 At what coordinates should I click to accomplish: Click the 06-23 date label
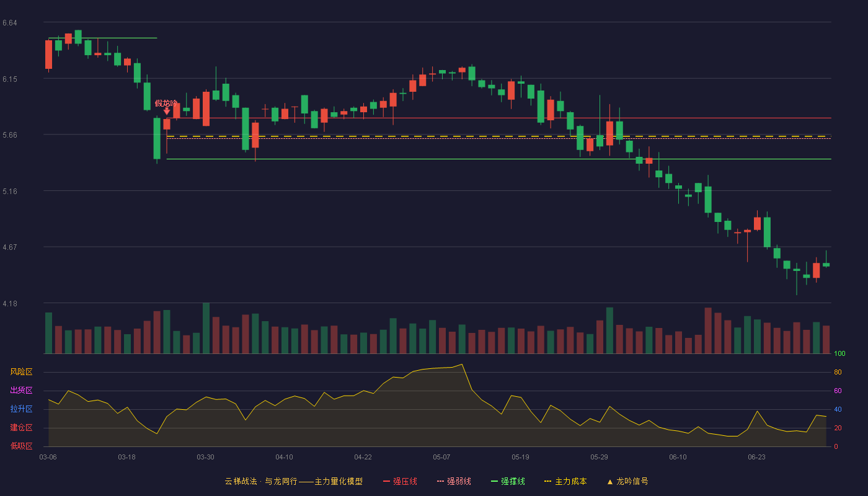coord(756,457)
